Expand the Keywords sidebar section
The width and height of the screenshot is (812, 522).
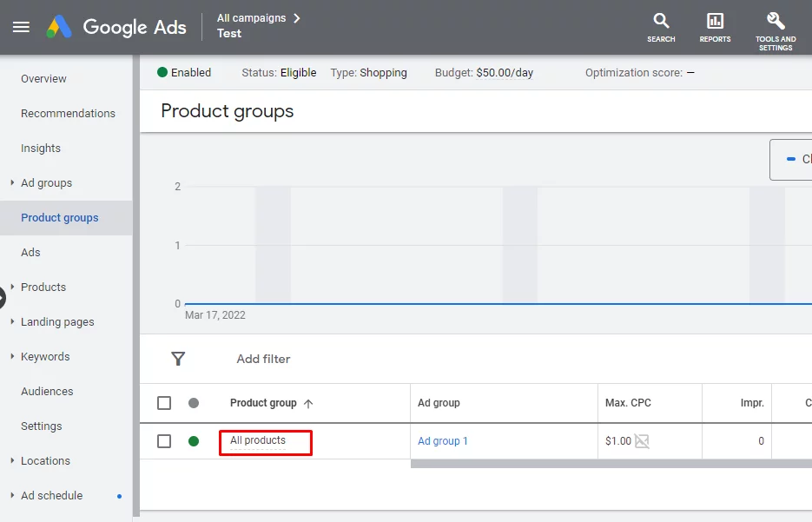pyautogui.click(x=12, y=356)
